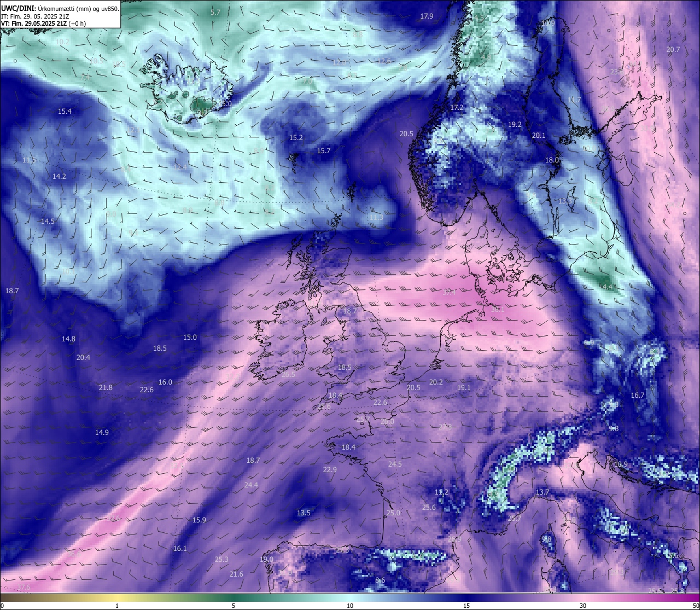Click the 4.4 value over the Baltic coast
This screenshot has width=700, height=610.
(608, 287)
